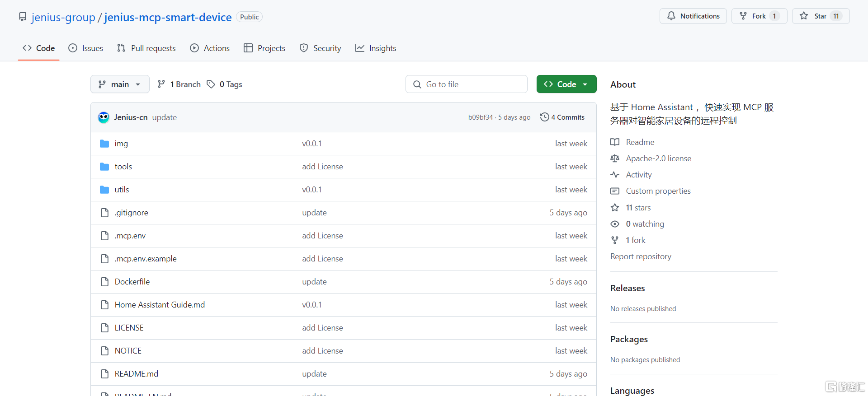
Task: Click the README.md file icon
Action: 105,374
